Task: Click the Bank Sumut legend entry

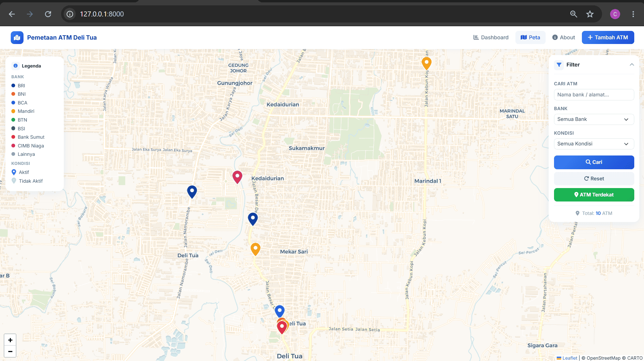Action: 28,137
